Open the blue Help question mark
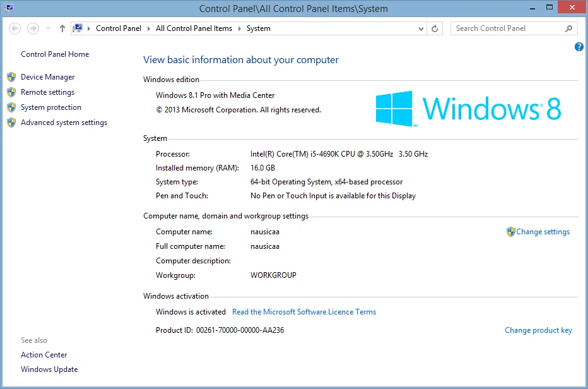The image size is (588, 389). (x=579, y=47)
